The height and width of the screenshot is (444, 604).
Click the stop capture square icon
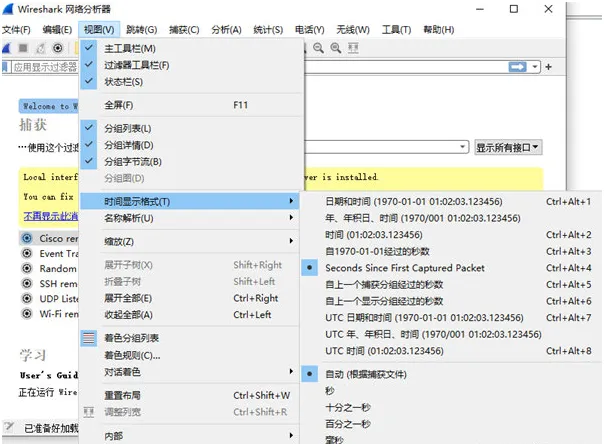(x=23, y=48)
